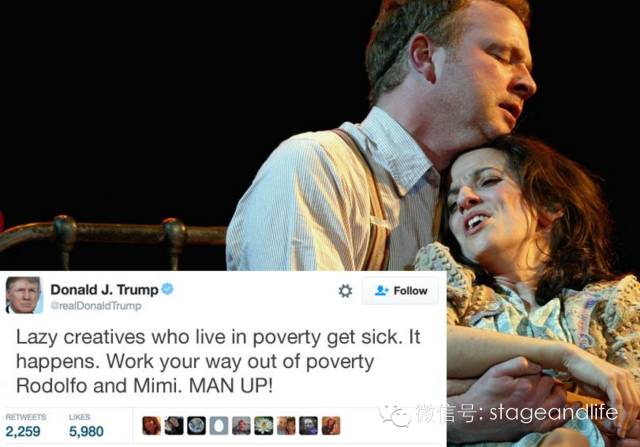The image size is (640, 447).
Task: Open the first liker avatar
Action: (x=151, y=425)
